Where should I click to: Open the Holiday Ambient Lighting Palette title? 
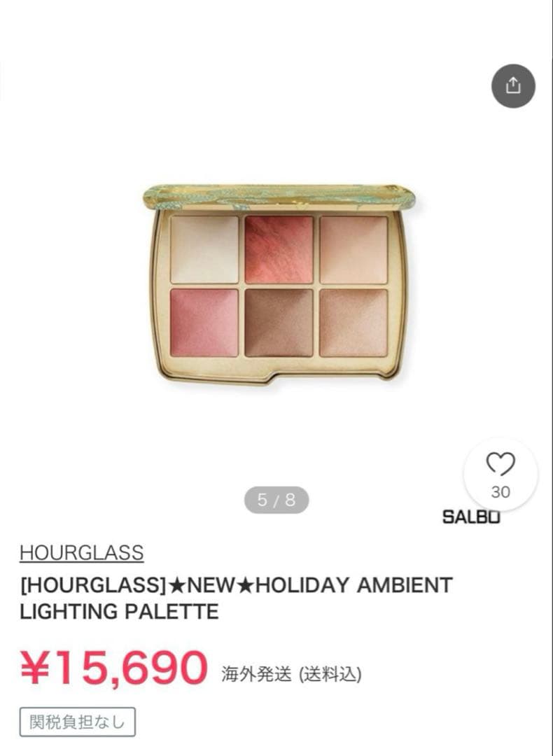click(236, 598)
